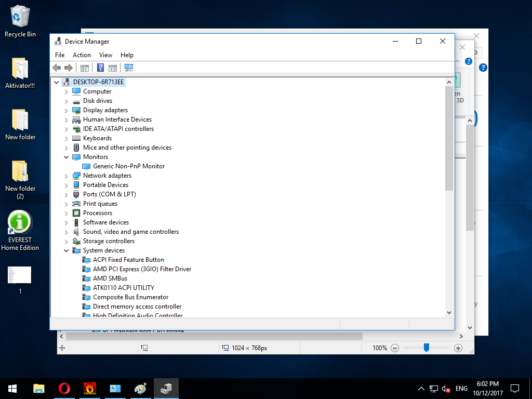This screenshot has width=532, height=399.
Task: Open the Action menu
Action: tap(82, 55)
